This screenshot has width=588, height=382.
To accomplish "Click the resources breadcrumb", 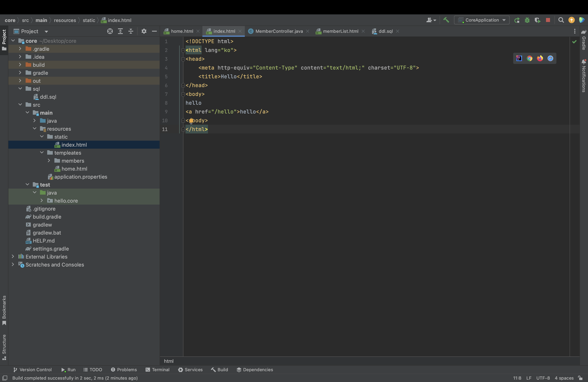I will pyautogui.click(x=65, y=20).
